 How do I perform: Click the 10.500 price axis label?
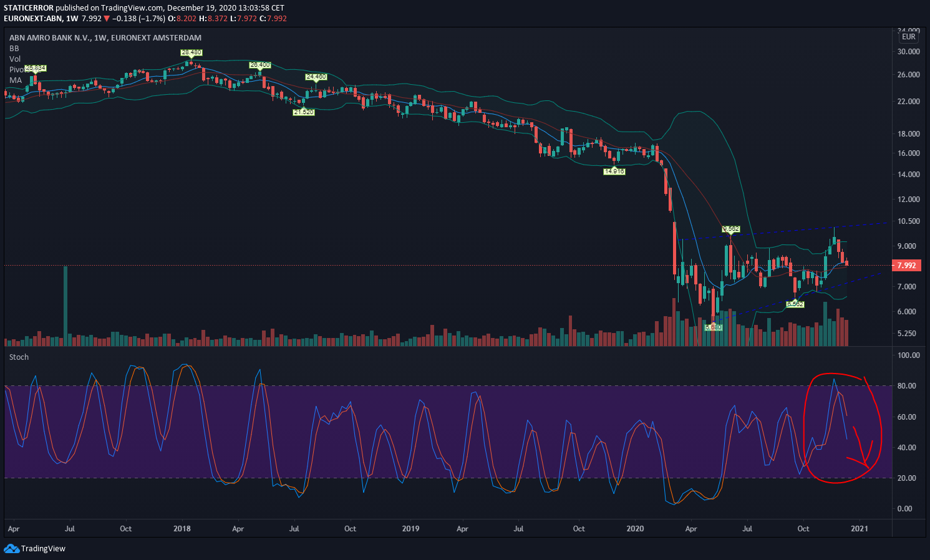click(909, 221)
